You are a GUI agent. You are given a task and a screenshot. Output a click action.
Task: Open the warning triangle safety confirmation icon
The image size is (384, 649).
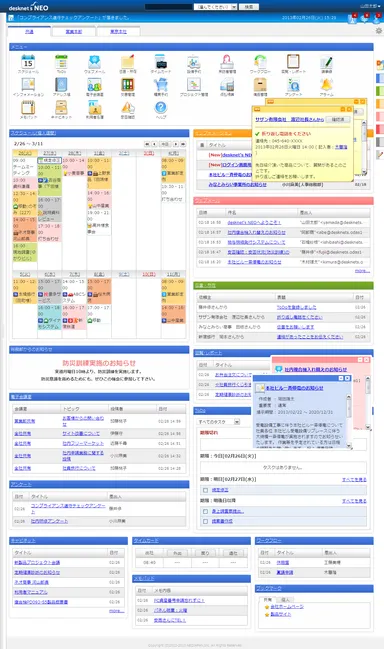127,108
